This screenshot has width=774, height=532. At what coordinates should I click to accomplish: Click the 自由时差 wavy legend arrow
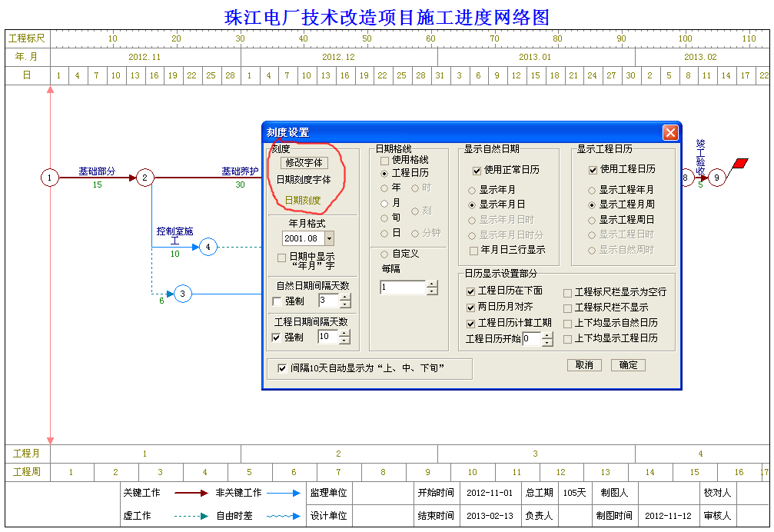pos(284,516)
